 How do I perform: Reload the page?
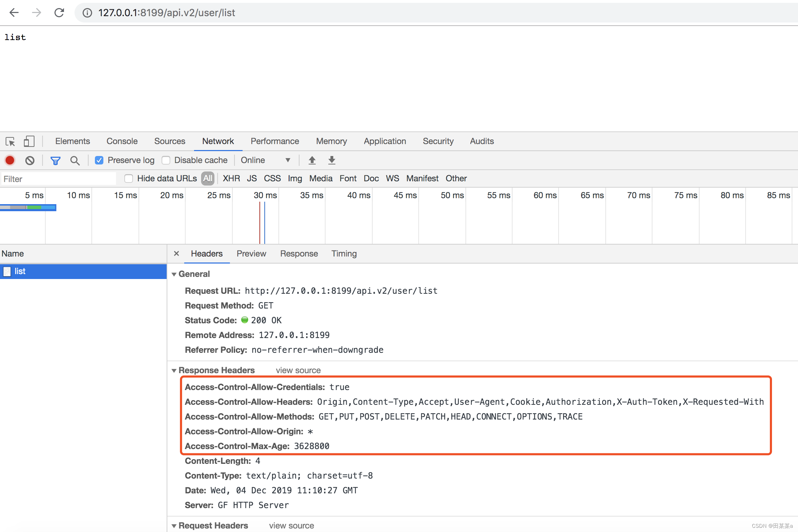coord(59,13)
